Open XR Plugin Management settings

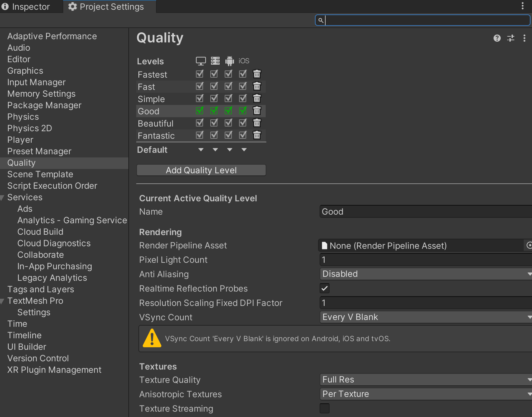coord(54,370)
